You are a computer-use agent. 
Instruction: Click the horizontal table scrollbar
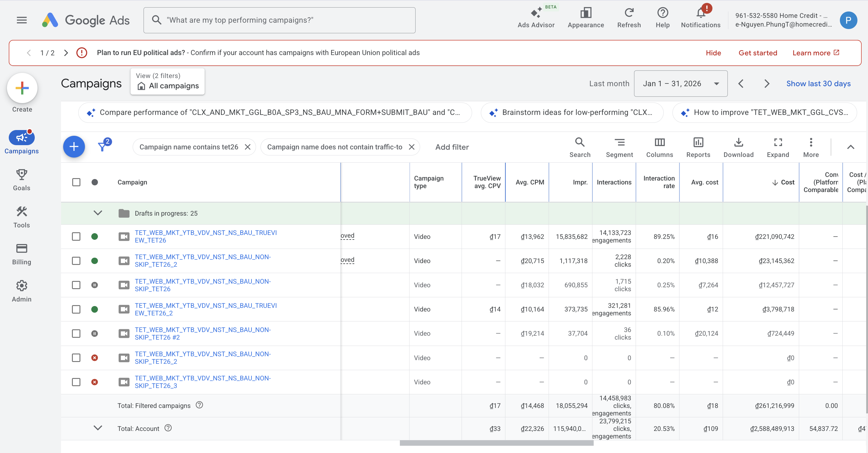(x=496, y=443)
